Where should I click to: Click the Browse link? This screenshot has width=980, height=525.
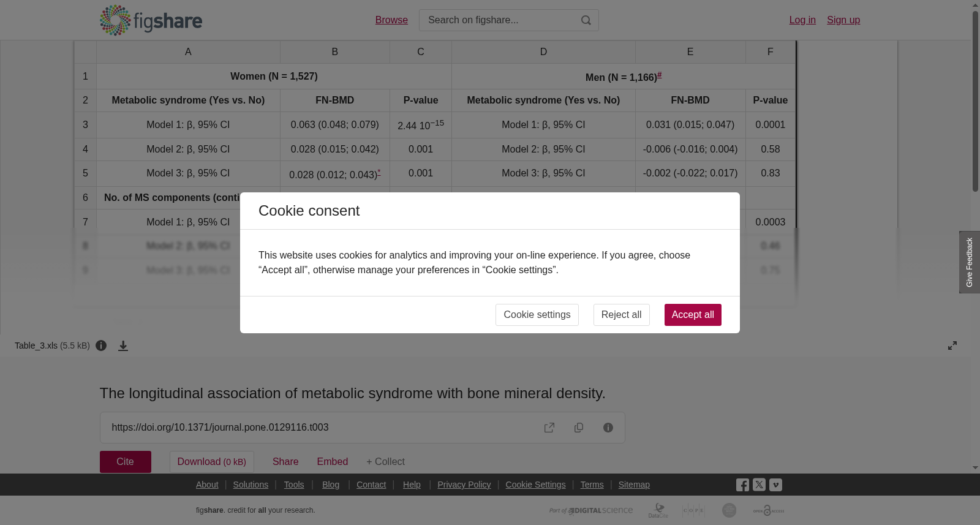click(x=391, y=20)
